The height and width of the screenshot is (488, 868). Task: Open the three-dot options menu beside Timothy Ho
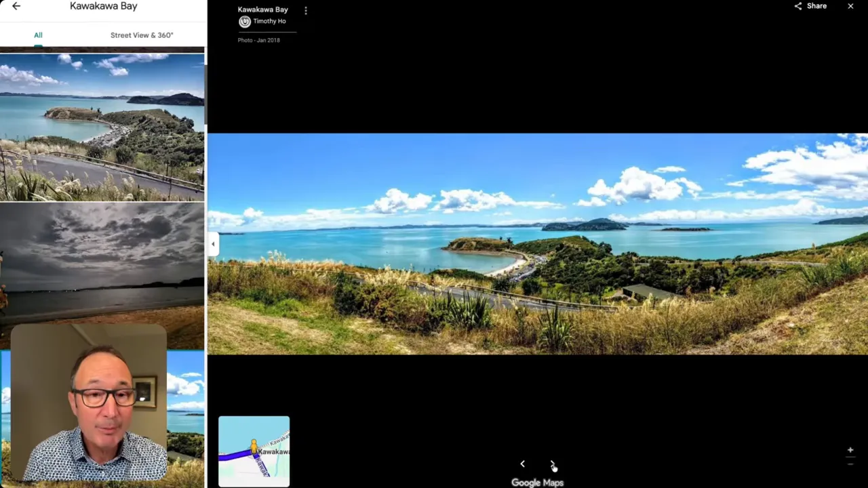[x=306, y=10]
